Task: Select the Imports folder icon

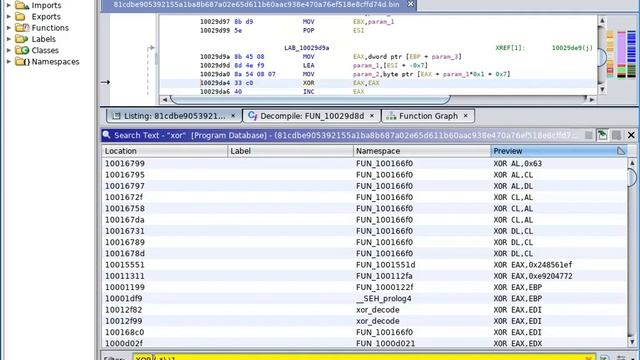Action: pyautogui.click(x=22, y=5)
